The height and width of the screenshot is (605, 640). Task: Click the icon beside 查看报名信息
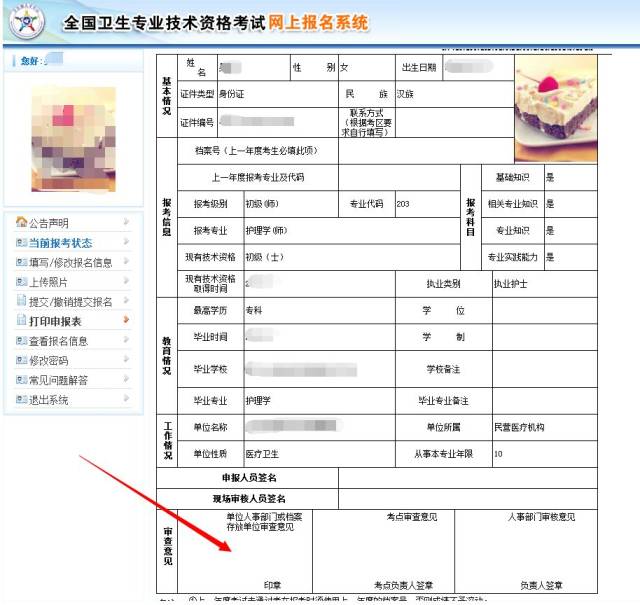click(21, 340)
